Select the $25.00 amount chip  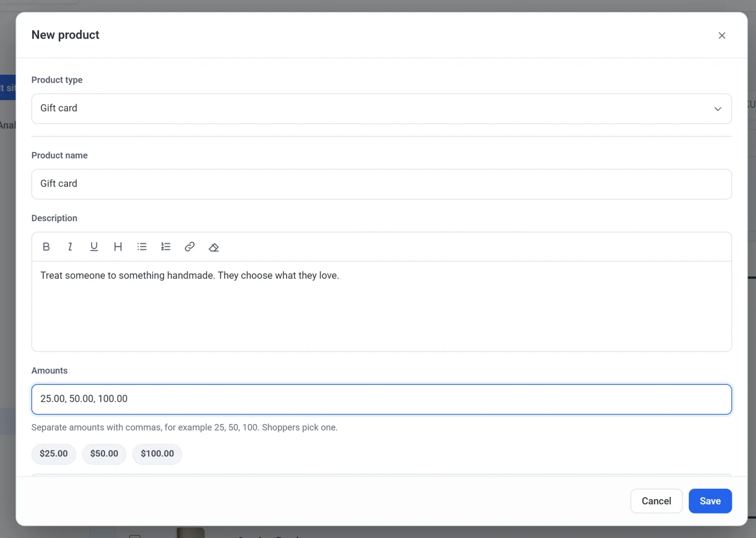coord(54,454)
